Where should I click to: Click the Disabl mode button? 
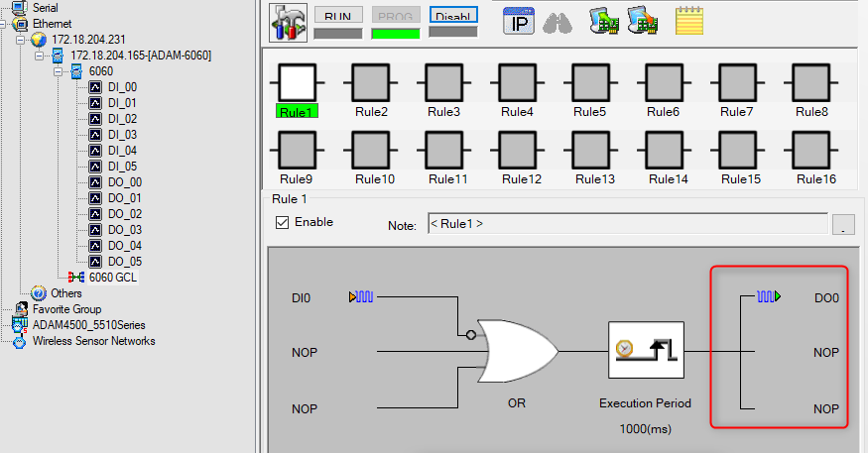(453, 15)
